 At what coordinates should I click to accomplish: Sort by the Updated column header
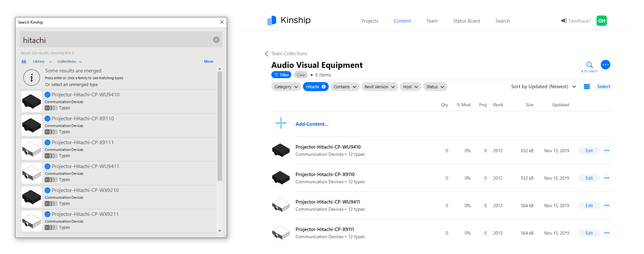click(560, 105)
